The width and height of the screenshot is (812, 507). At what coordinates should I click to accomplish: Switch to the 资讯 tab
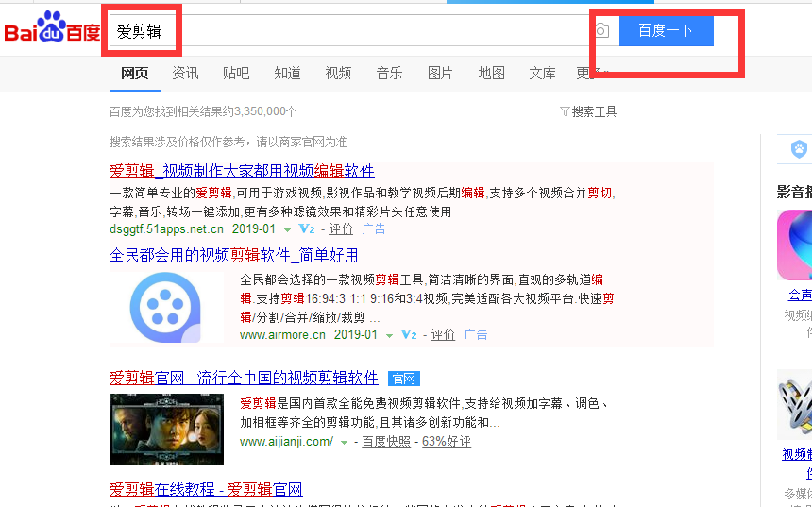pos(185,74)
